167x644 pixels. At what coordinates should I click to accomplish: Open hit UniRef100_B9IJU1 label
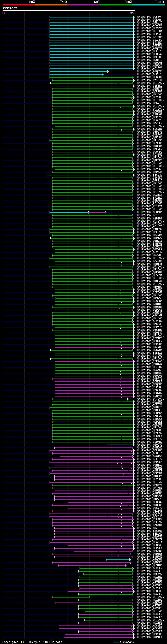tap(150, 31)
